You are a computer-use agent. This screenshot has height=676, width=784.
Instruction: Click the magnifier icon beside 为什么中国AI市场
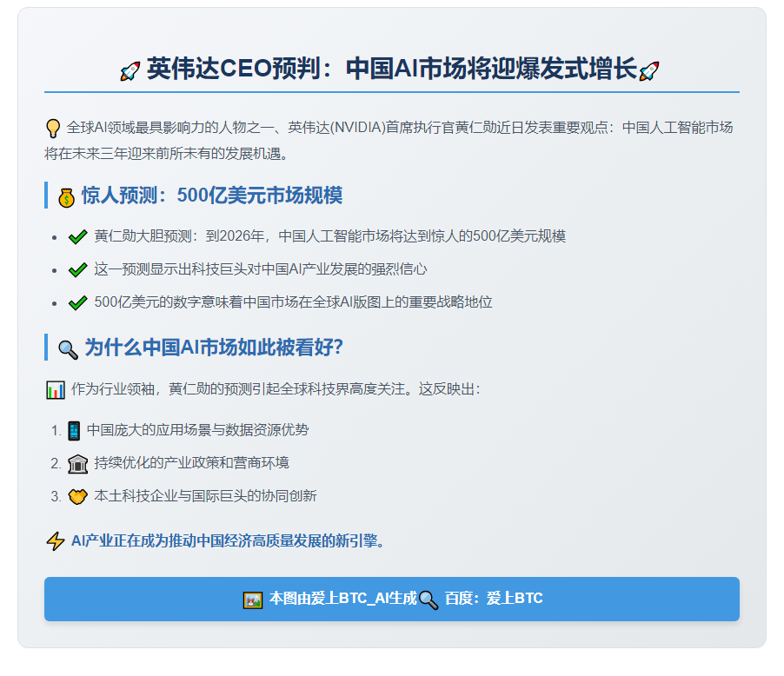coord(69,350)
